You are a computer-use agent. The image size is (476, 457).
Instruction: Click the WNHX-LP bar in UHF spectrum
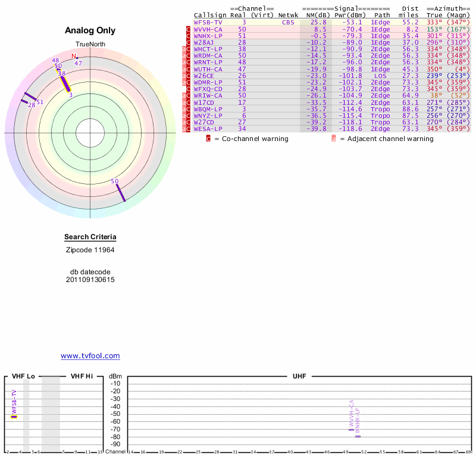pos(358,436)
